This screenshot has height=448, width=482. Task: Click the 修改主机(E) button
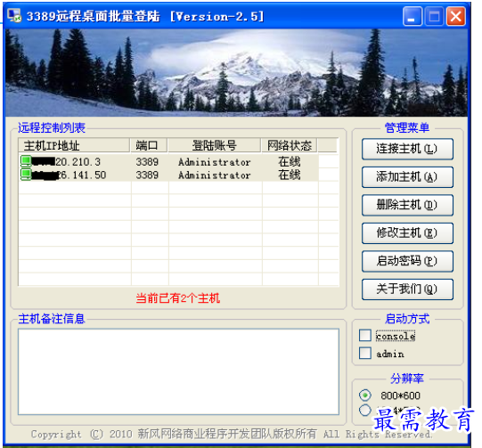(407, 233)
